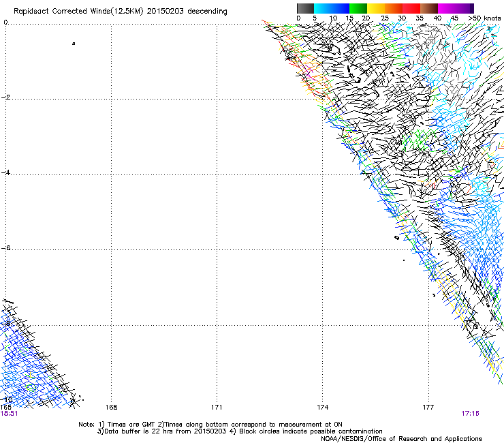
Task: Click the note line 'Times are GMT'
Action: coord(131,425)
